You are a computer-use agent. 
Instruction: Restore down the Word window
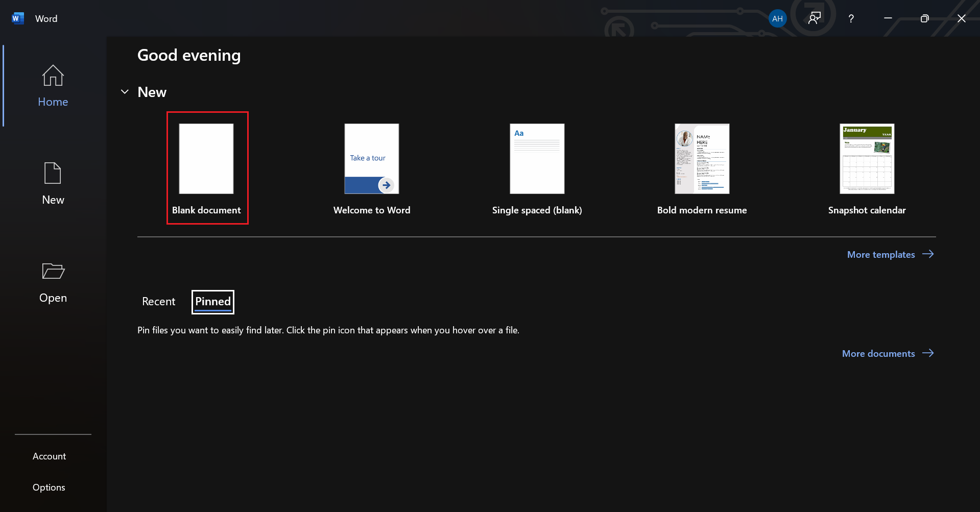tap(924, 18)
